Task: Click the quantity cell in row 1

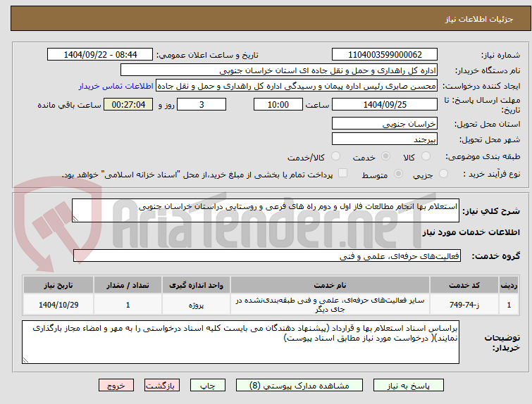Action: click(128, 305)
